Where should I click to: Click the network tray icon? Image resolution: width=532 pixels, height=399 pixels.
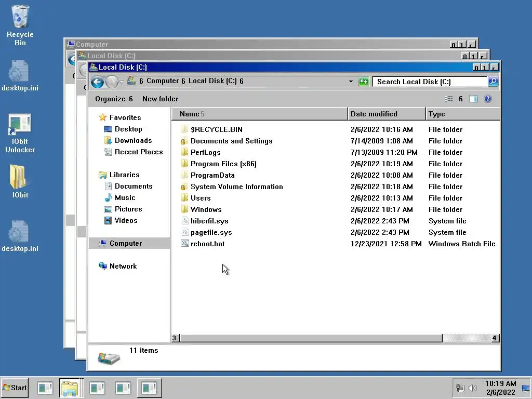coord(460,388)
